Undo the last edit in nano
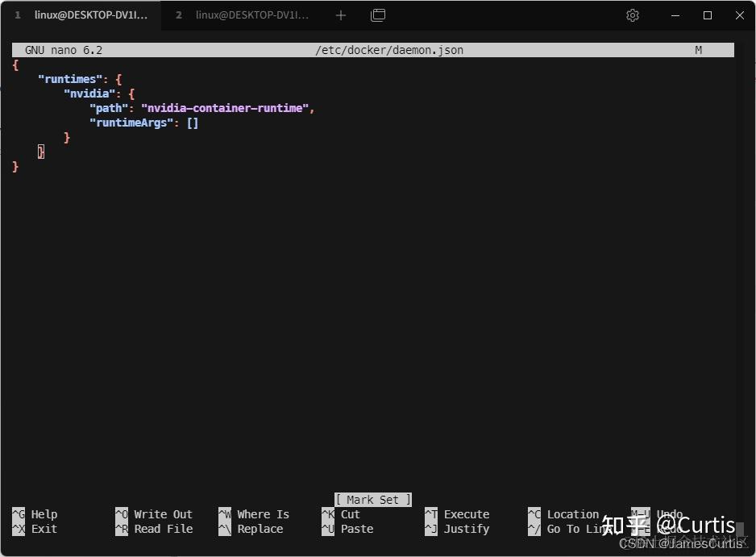The width and height of the screenshot is (756, 557). (669, 513)
